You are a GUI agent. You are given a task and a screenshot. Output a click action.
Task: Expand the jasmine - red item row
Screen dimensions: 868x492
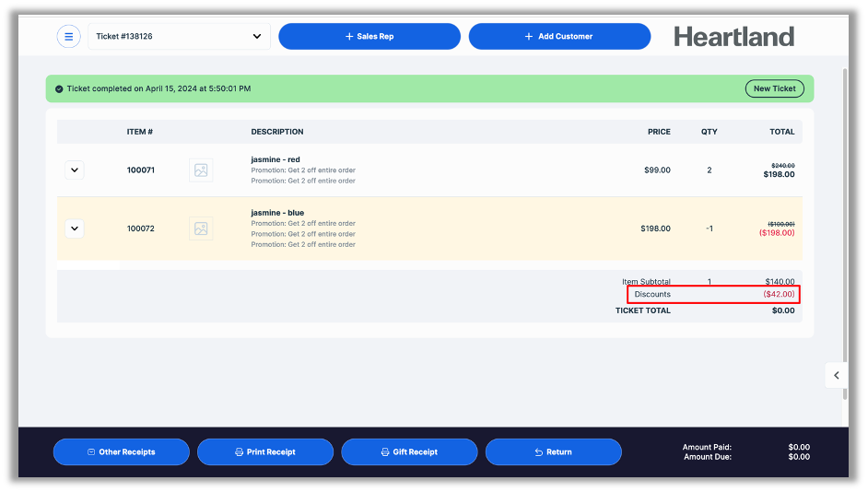[x=75, y=170]
